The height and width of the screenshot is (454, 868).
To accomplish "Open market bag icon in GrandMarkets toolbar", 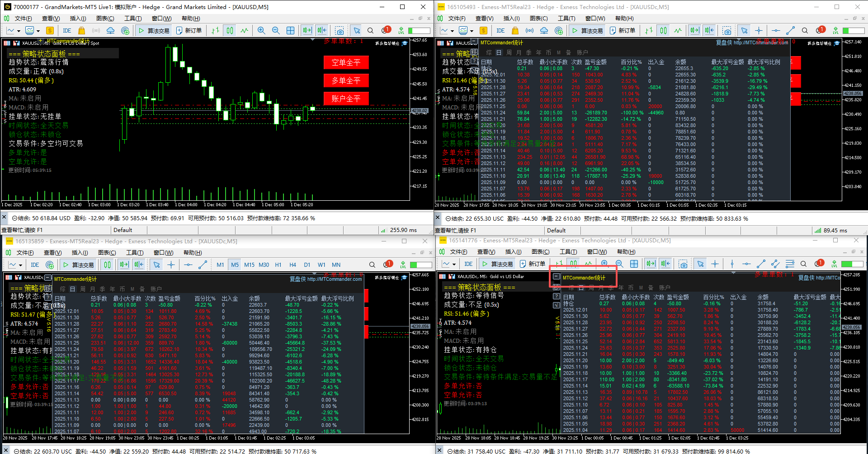I will [x=81, y=30].
